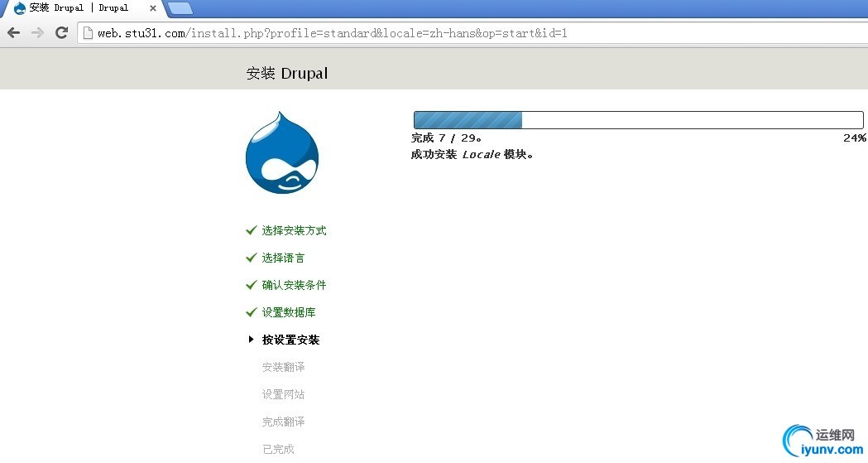Click the 确认安装条件 step
868x463 pixels.
pyautogui.click(x=294, y=285)
